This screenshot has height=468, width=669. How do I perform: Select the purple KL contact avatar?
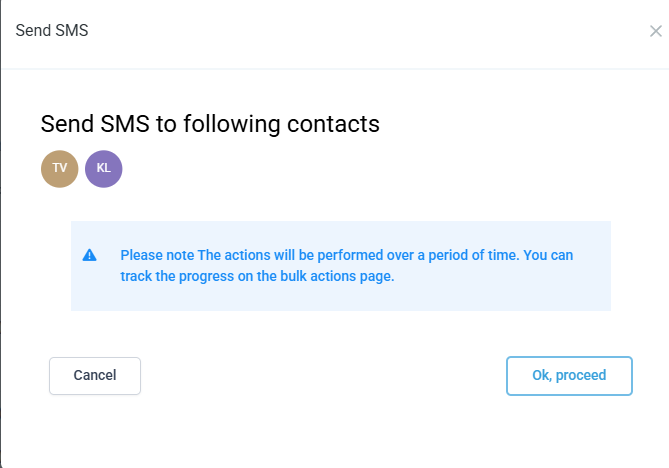tap(103, 169)
